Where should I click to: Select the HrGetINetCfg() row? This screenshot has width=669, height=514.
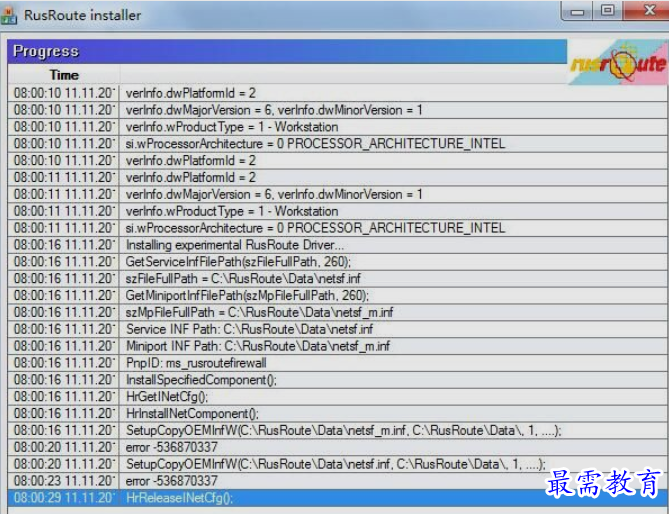click(x=337, y=397)
